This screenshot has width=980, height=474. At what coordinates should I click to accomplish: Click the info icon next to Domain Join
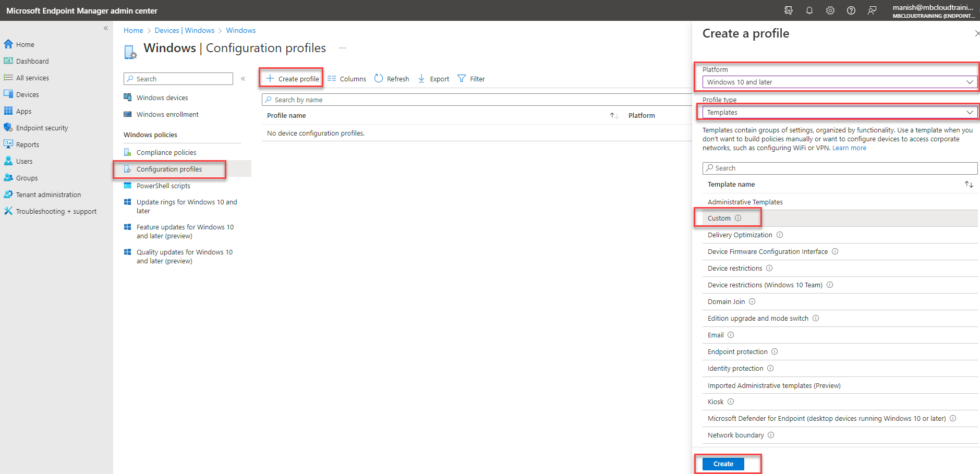pos(754,301)
